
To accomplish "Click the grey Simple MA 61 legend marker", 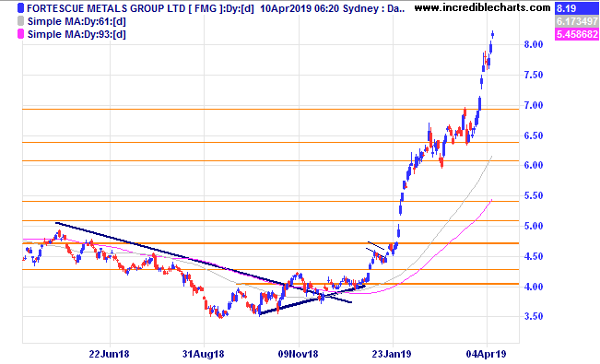I will click(20, 21).
